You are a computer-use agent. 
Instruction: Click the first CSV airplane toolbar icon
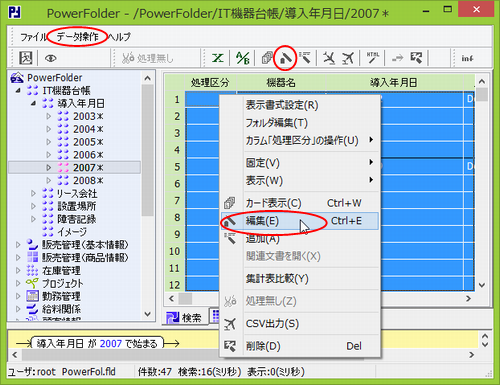(x=329, y=58)
